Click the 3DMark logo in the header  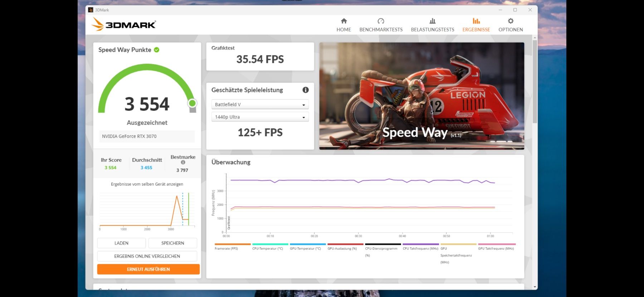point(124,24)
